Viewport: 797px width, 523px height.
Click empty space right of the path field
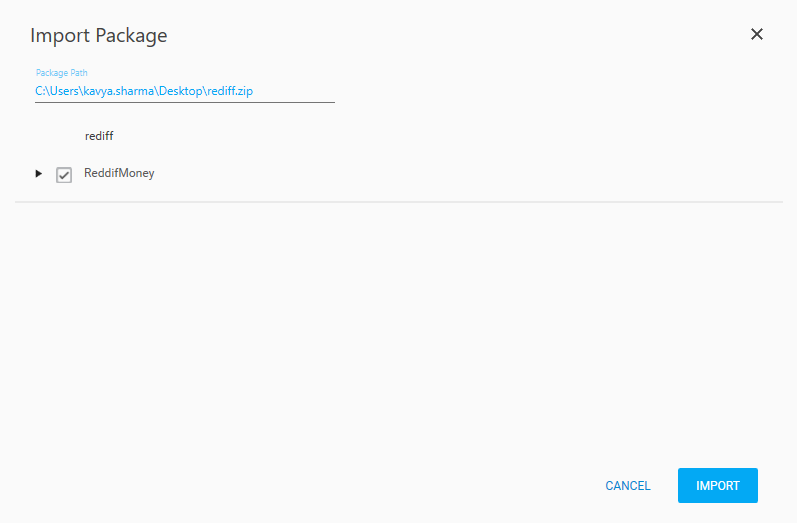pos(550,91)
